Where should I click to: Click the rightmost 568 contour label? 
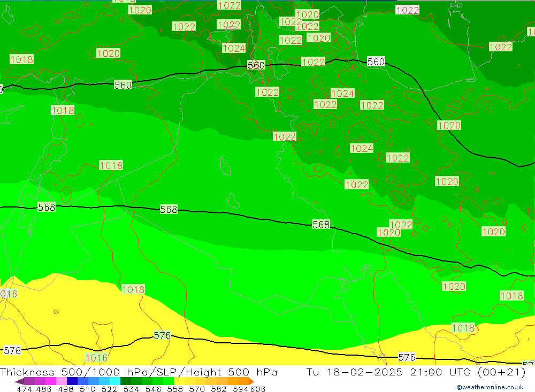[321, 225]
